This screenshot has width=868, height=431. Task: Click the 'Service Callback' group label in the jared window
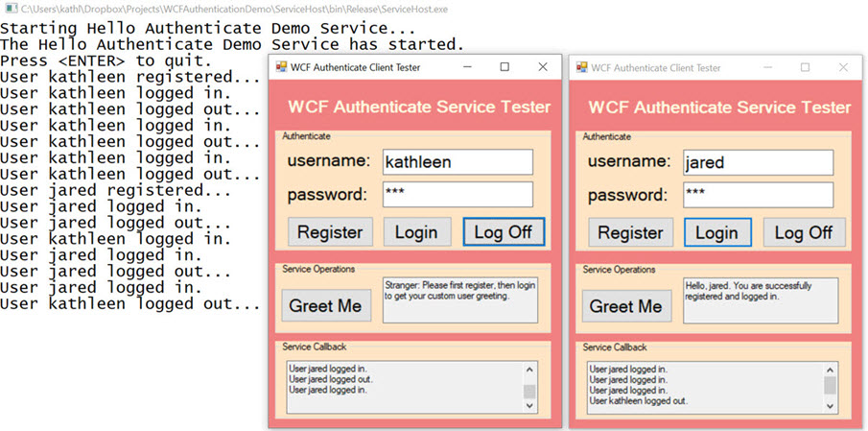tap(615, 347)
